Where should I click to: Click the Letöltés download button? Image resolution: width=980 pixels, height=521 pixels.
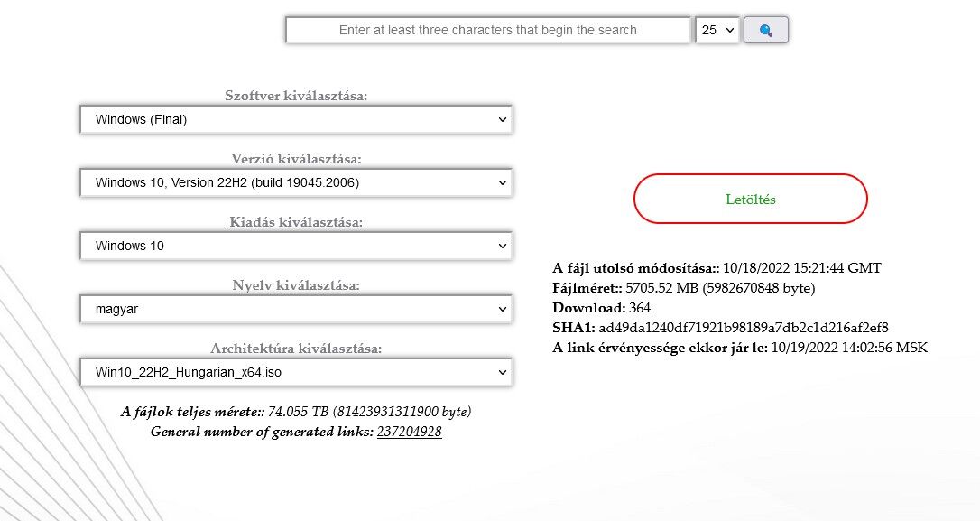click(751, 199)
